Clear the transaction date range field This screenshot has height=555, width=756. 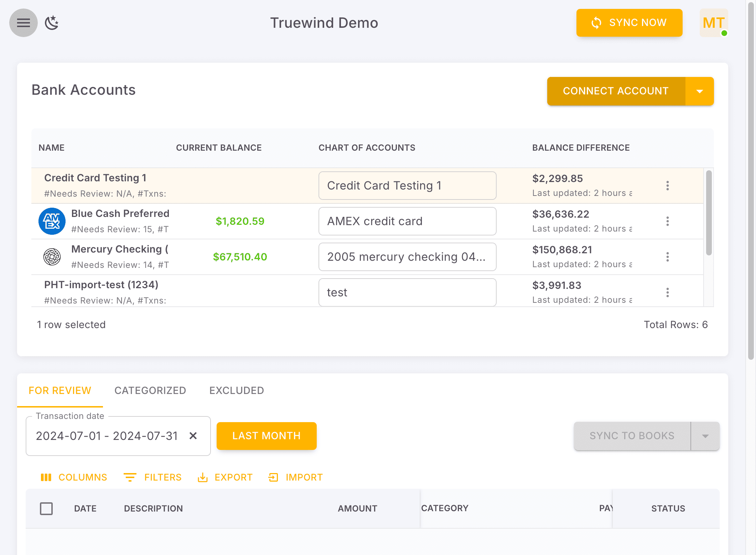tap(193, 436)
